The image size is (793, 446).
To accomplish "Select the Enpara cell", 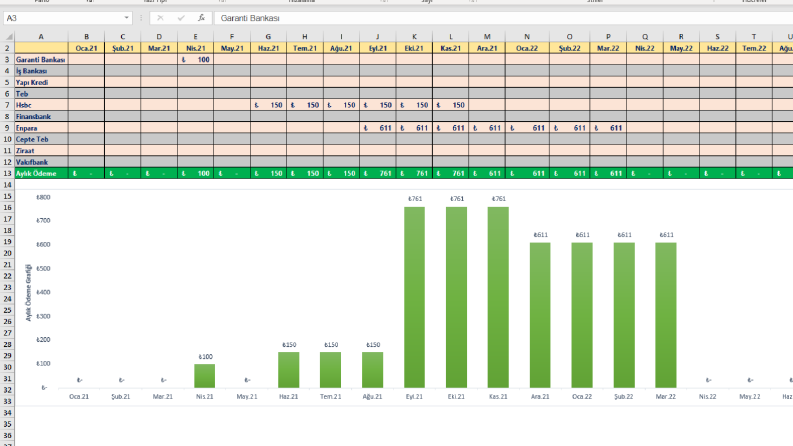I will (41, 128).
